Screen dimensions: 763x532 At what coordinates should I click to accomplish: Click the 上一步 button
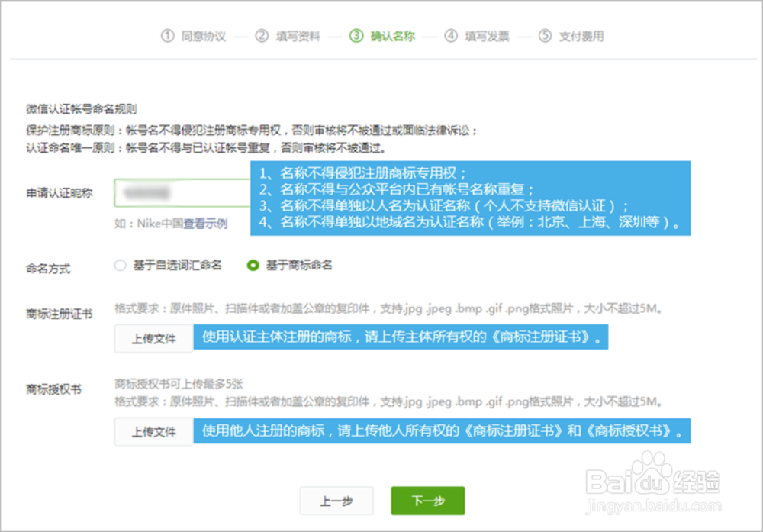coord(337,501)
